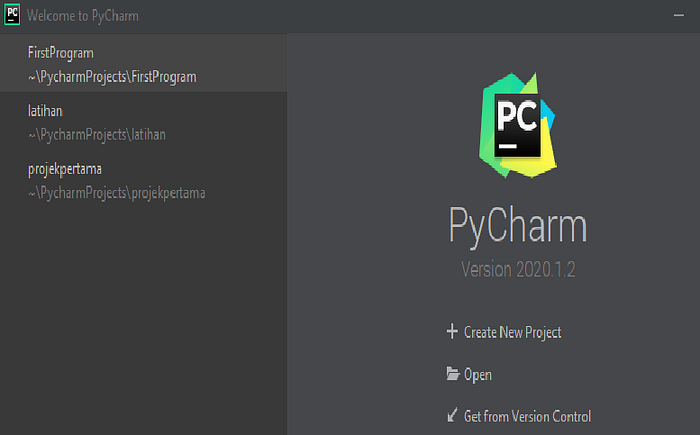Select the ~\PycharmProjects\latihan path
The height and width of the screenshot is (435, 700).
[x=97, y=135]
